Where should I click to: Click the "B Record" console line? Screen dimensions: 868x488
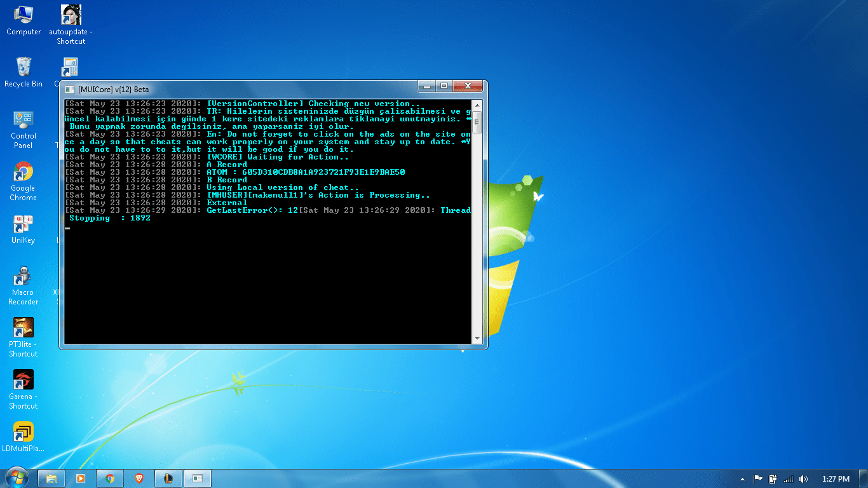tap(227, 180)
